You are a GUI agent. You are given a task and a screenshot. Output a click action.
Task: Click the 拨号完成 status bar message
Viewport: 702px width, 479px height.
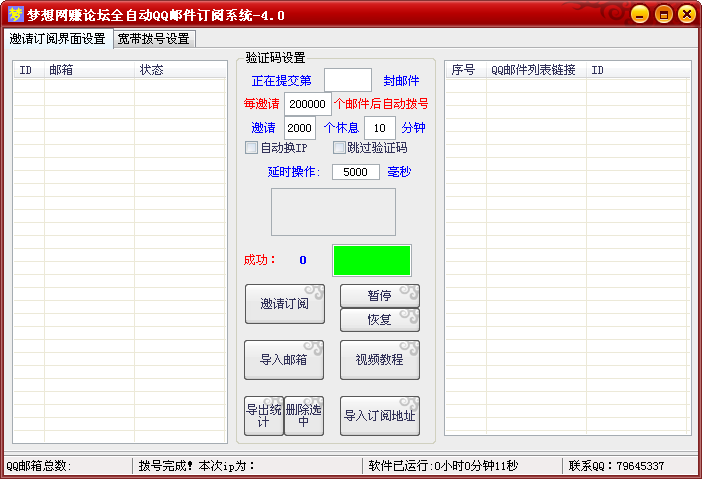click(x=197, y=466)
